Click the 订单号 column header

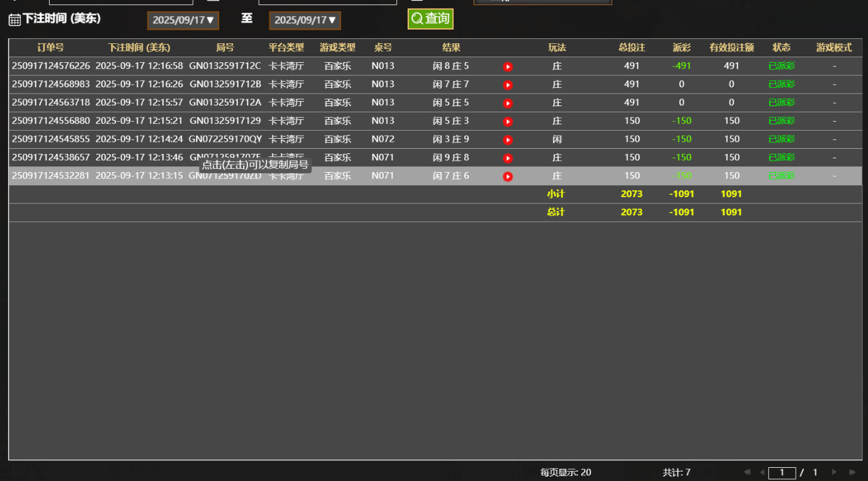(x=50, y=48)
